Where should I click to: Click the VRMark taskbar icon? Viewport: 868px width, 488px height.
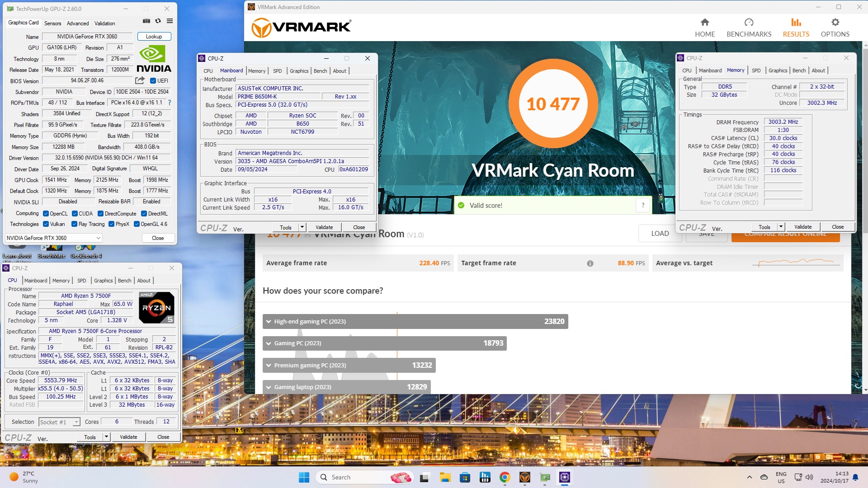524,477
